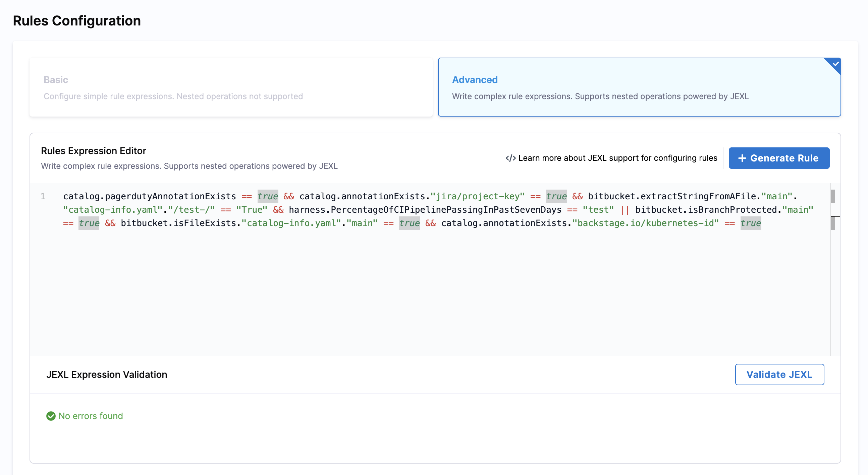
Task: Click the Validate JEXL button
Action: coord(779,375)
